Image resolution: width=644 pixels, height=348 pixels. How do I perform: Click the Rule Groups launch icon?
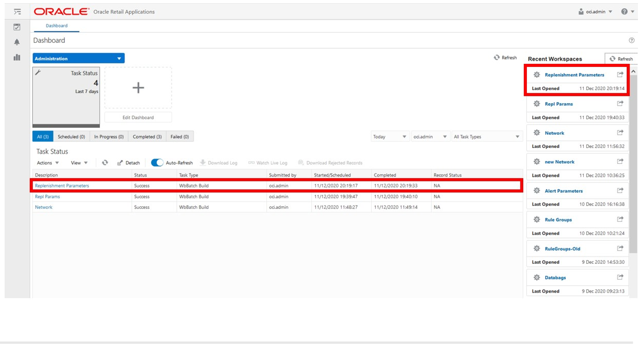(x=620, y=220)
